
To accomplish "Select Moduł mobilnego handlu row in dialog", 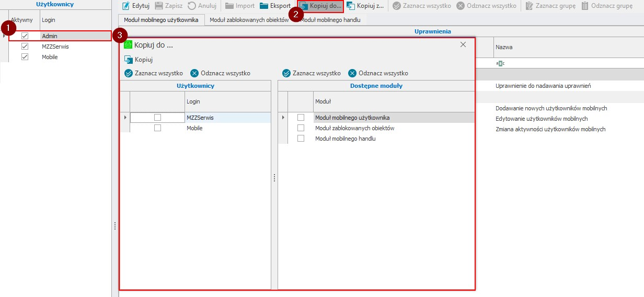I will 376,139.
